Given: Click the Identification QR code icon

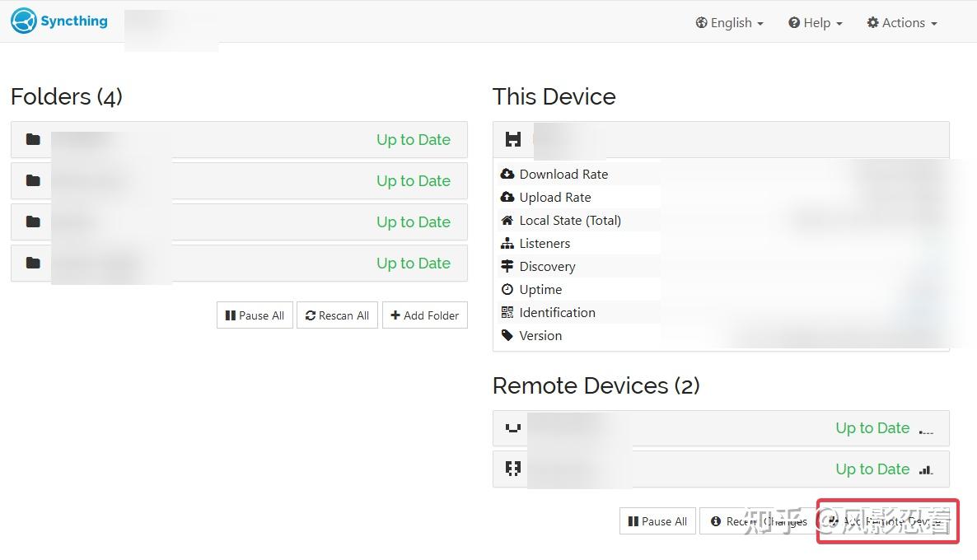Looking at the screenshot, I should pos(507,312).
